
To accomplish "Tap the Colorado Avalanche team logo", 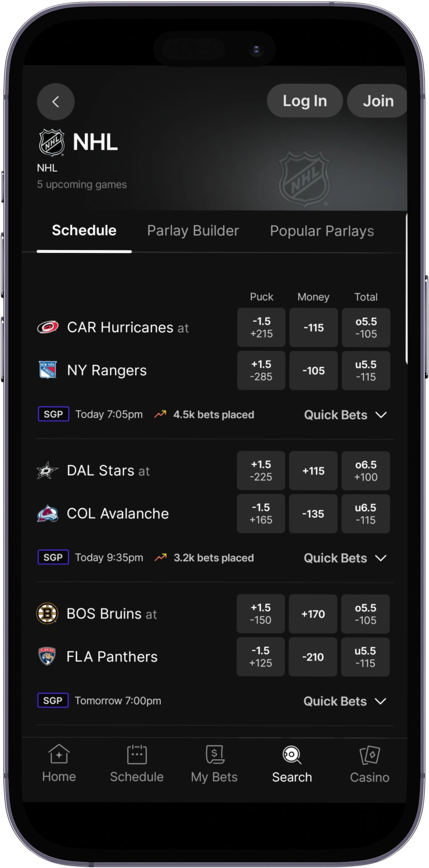I will [48, 514].
